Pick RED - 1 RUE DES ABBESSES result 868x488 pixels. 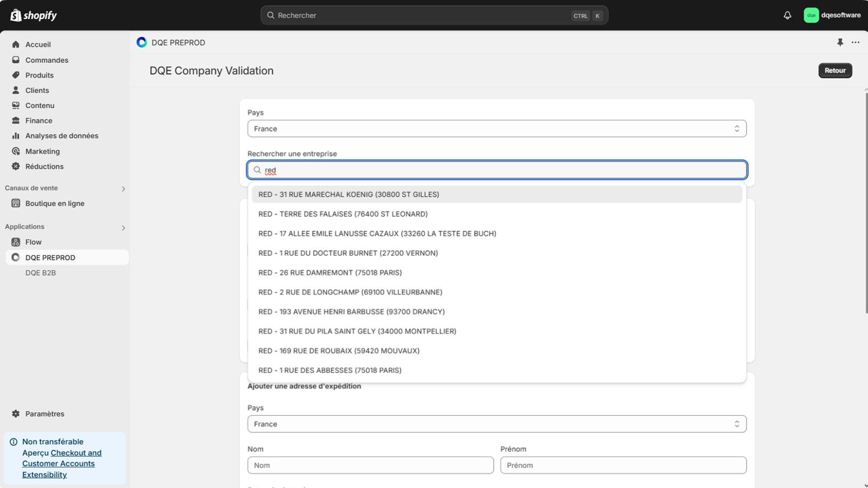497,370
